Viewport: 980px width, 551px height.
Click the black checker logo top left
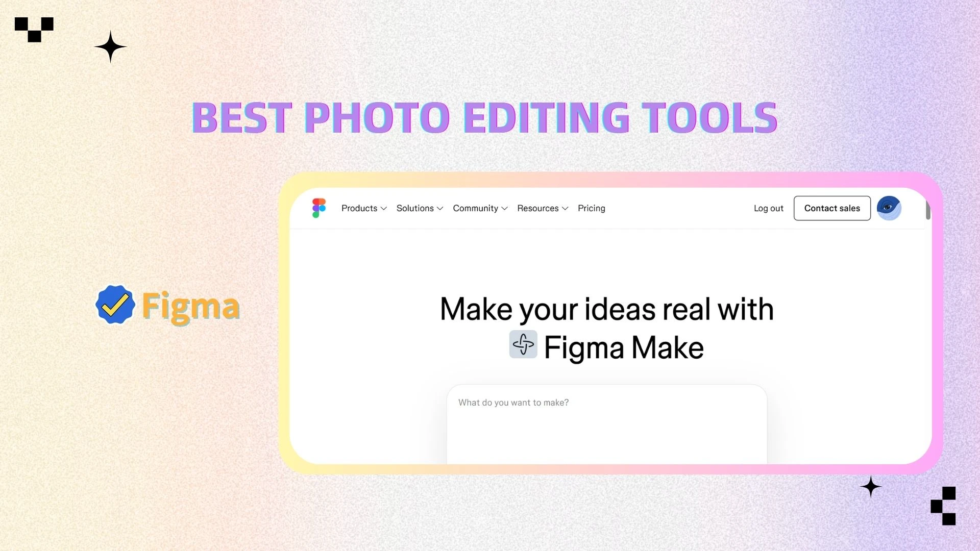pos(34,30)
